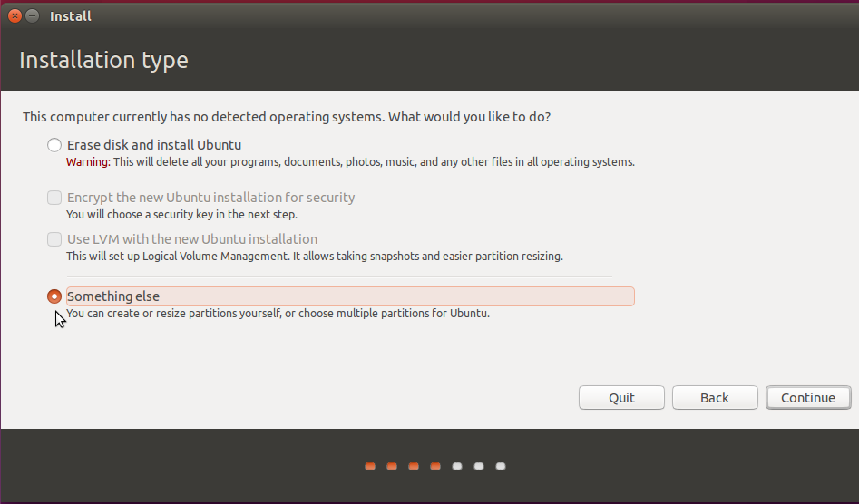Continue to the next install step

click(x=808, y=398)
